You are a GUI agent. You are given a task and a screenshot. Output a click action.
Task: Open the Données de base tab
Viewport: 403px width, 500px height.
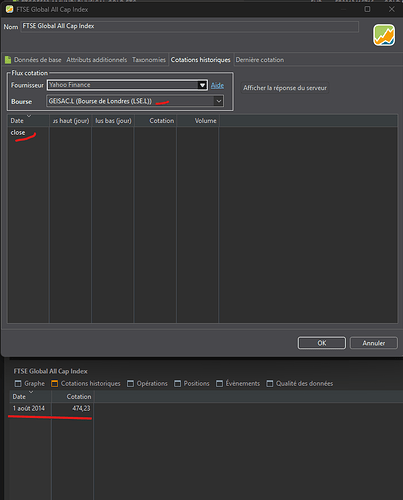[37, 60]
